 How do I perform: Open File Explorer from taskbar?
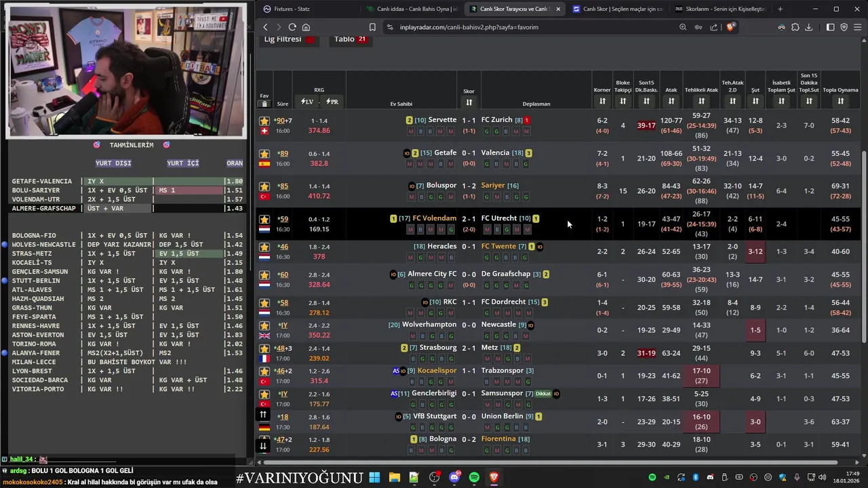pyautogui.click(x=394, y=478)
